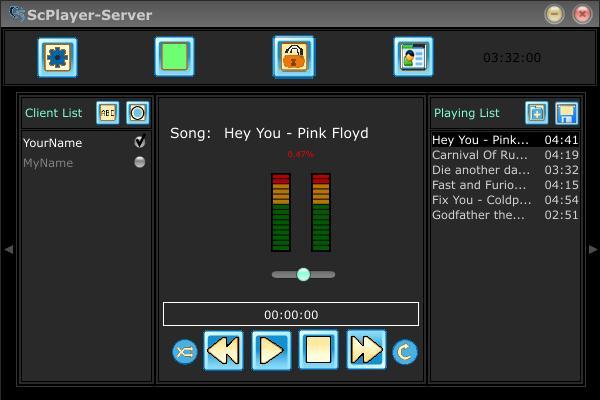Click the padlock security icon
The width and height of the screenshot is (600, 400).
tap(293, 57)
